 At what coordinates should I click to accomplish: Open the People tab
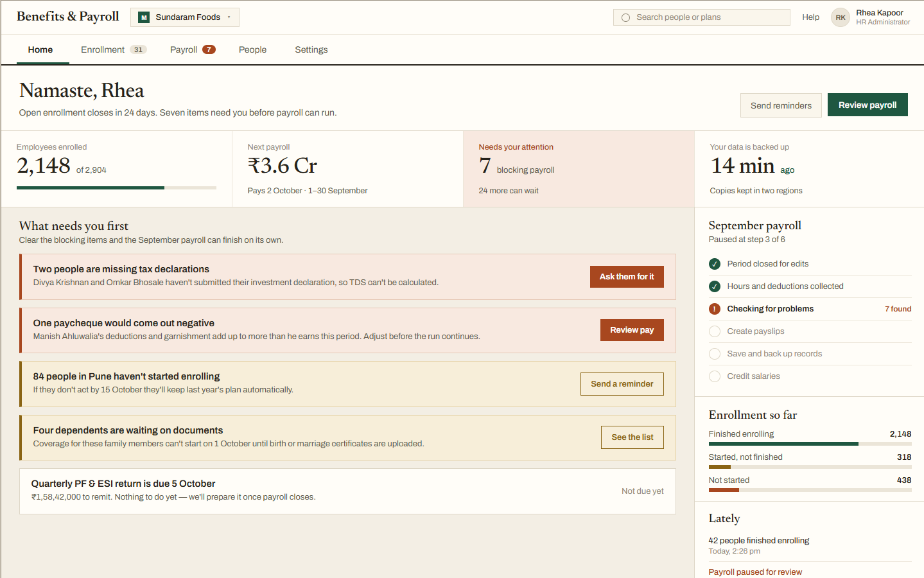(x=252, y=49)
